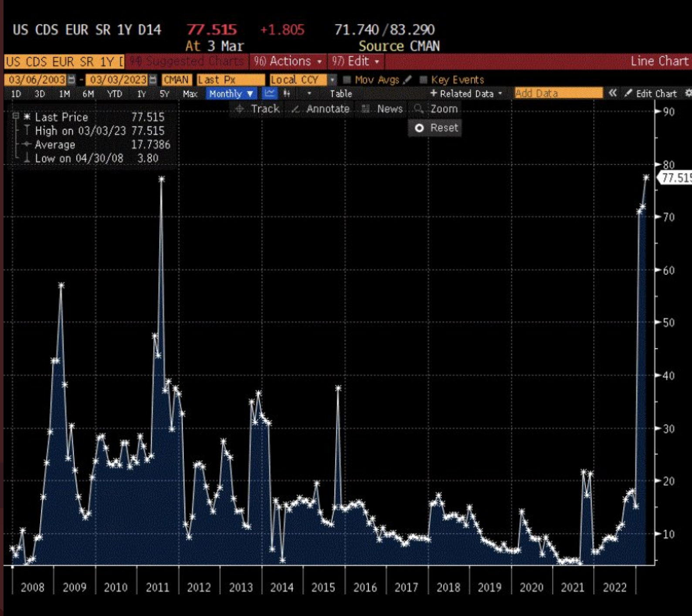
Task: Click the US CDS EUR SR 1Y security field
Action: (64, 61)
